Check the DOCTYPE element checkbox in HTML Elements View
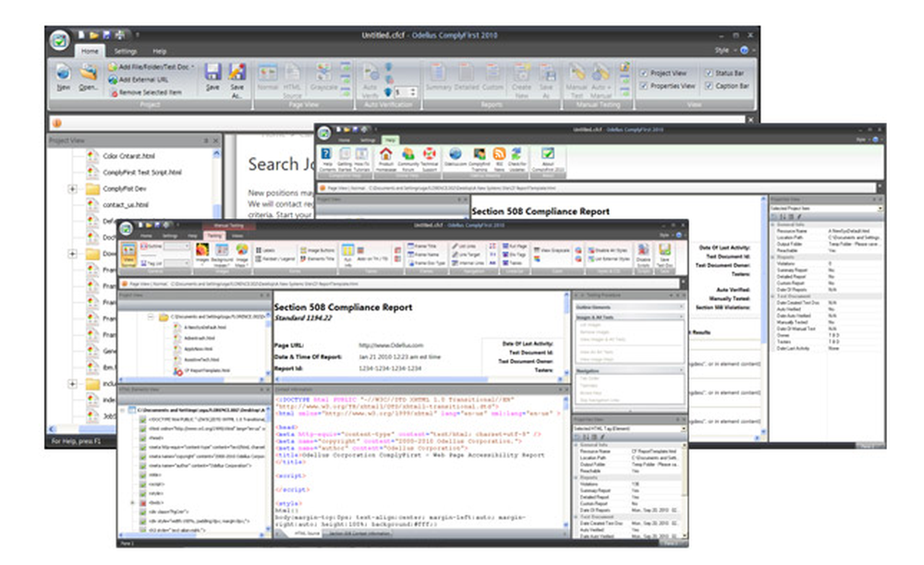 (142, 420)
